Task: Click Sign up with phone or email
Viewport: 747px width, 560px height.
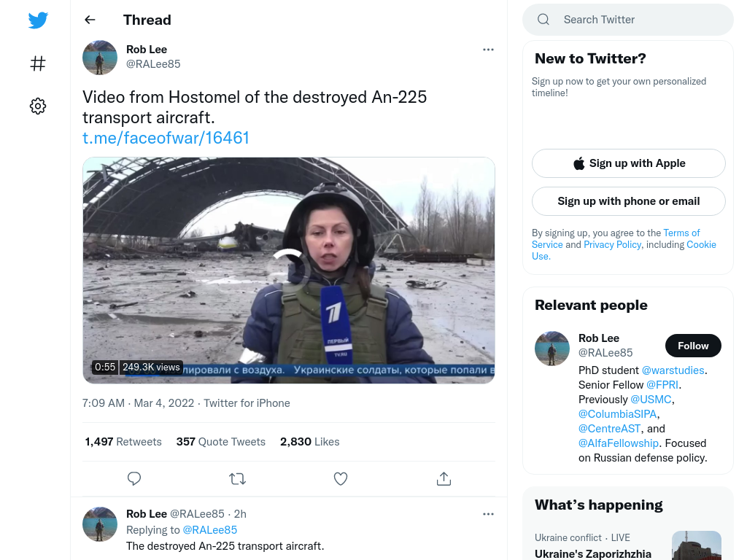Action: click(629, 201)
